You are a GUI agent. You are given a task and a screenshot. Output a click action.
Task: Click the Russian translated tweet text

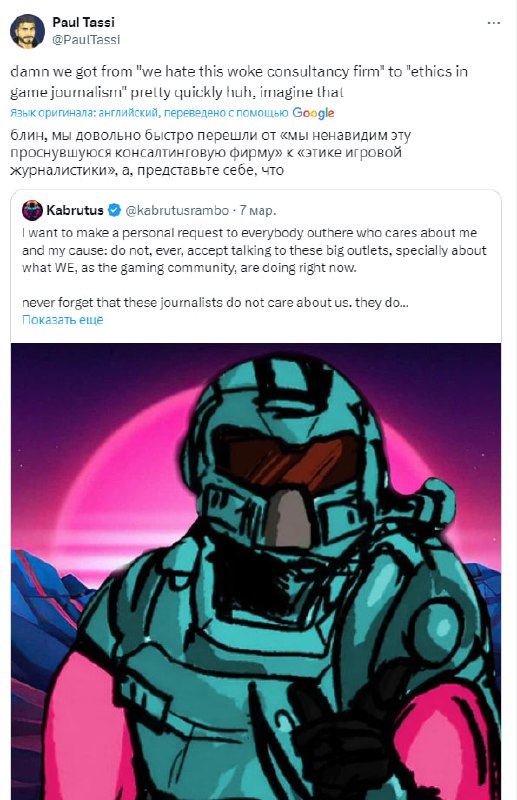210,153
